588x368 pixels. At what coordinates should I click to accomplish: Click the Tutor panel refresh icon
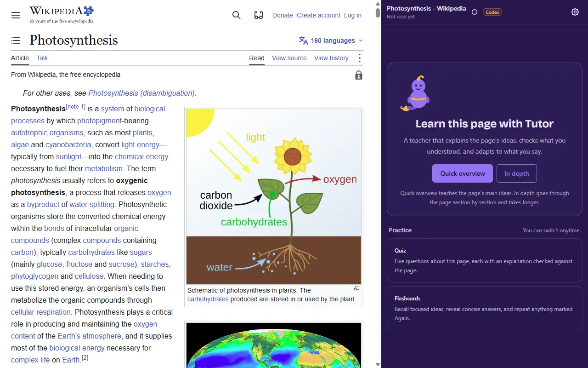coord(475,12)
